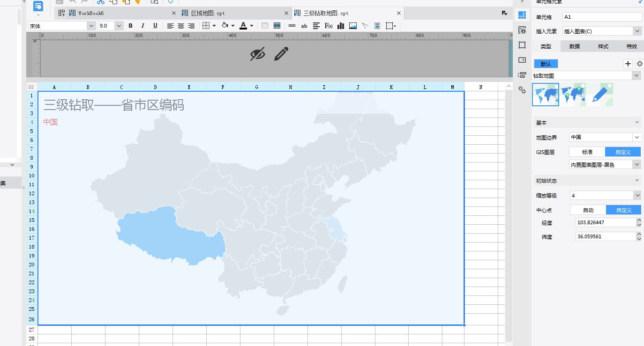This screenshot has height=346, width=644.
Task: Click the 中国 drill link on map
Action: pyautogui.click(x=50, y=122)
